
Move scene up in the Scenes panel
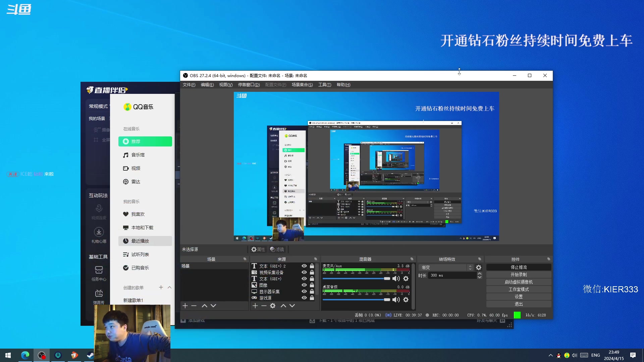pyautogui.click(x=205, y=306)
